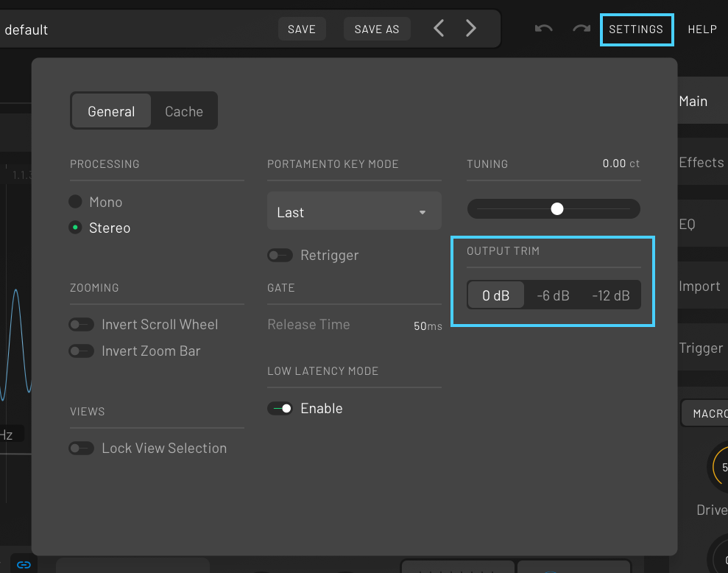Open the HELP menu
The width and height of the screenshot is (728, 573).
click(702, 29)
